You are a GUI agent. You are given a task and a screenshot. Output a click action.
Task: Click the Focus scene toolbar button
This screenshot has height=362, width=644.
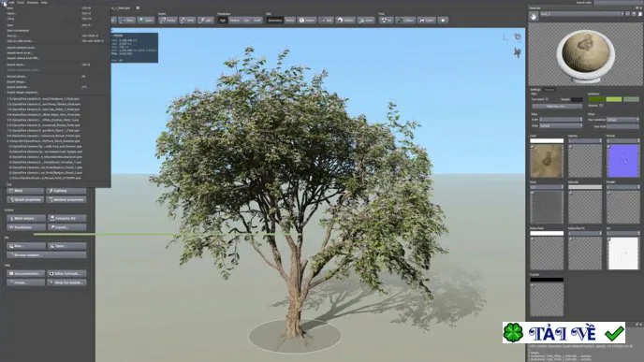[x=168, y=20]
